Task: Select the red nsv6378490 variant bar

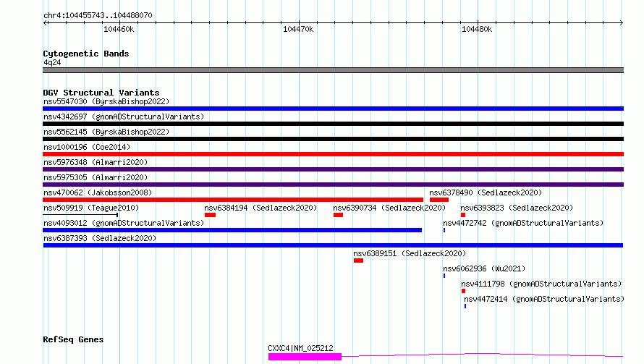Action: pyautogui.click(x=439, y=200)
